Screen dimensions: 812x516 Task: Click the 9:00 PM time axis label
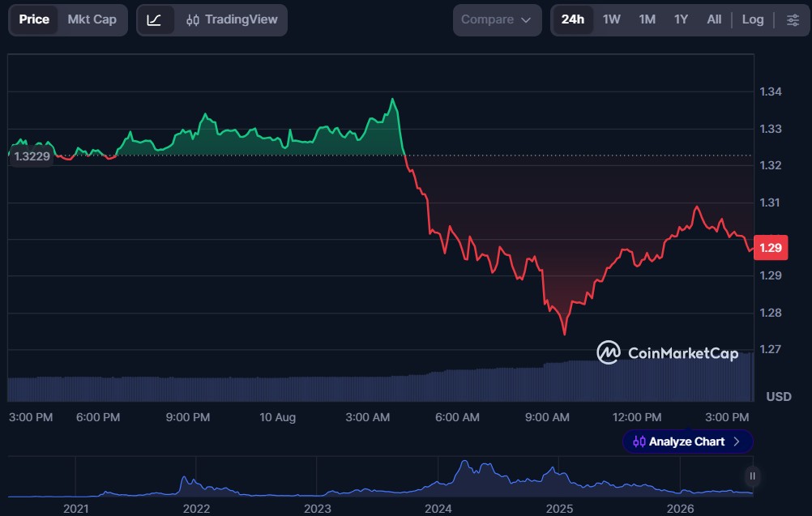188,417
